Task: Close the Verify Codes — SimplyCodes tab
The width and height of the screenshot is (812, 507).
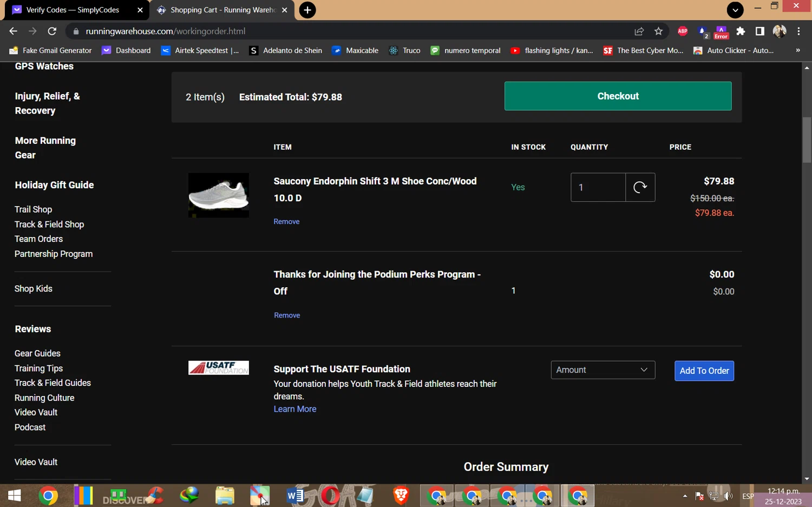Action: click(140, 10)
